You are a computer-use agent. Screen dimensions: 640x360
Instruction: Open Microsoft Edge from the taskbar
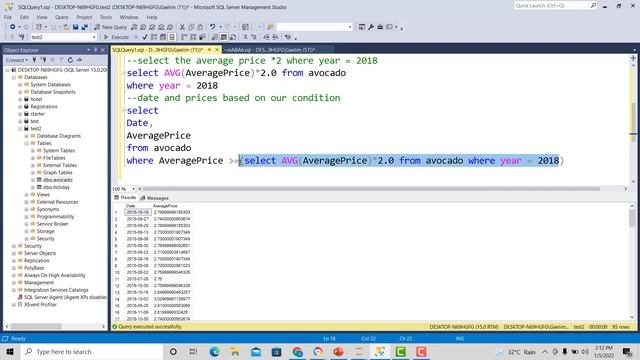215,352
